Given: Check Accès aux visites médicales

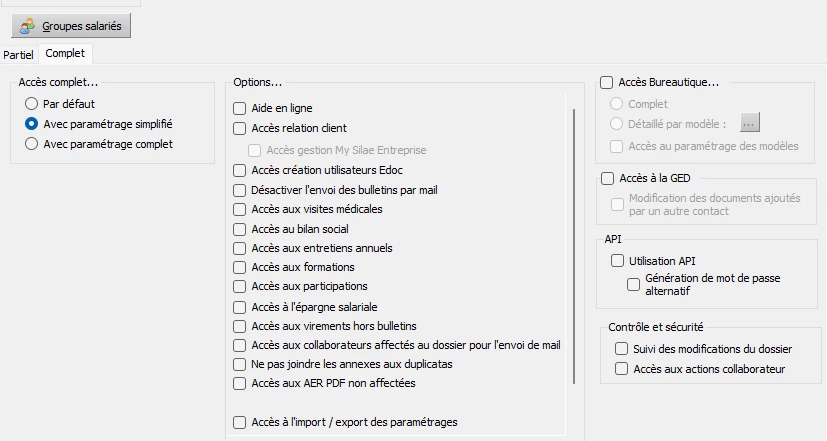Looking at the screenshot, I should coord(239,209).
